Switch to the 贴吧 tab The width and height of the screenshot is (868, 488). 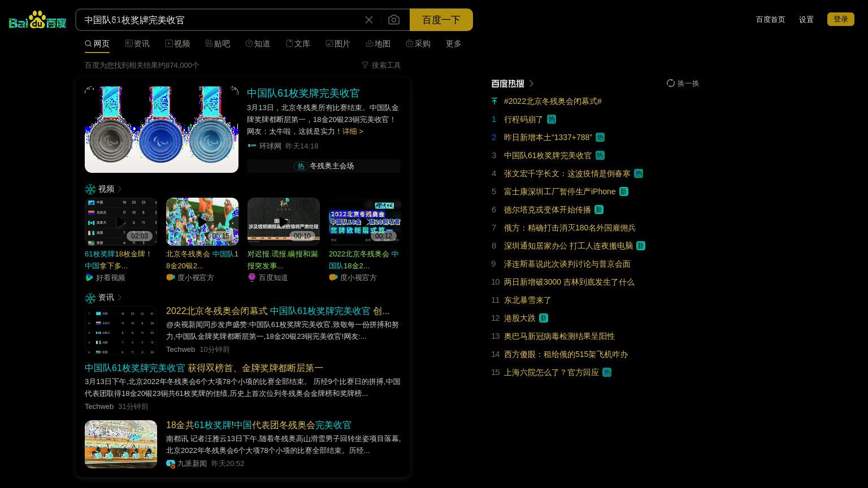click(x=218, y=43)
